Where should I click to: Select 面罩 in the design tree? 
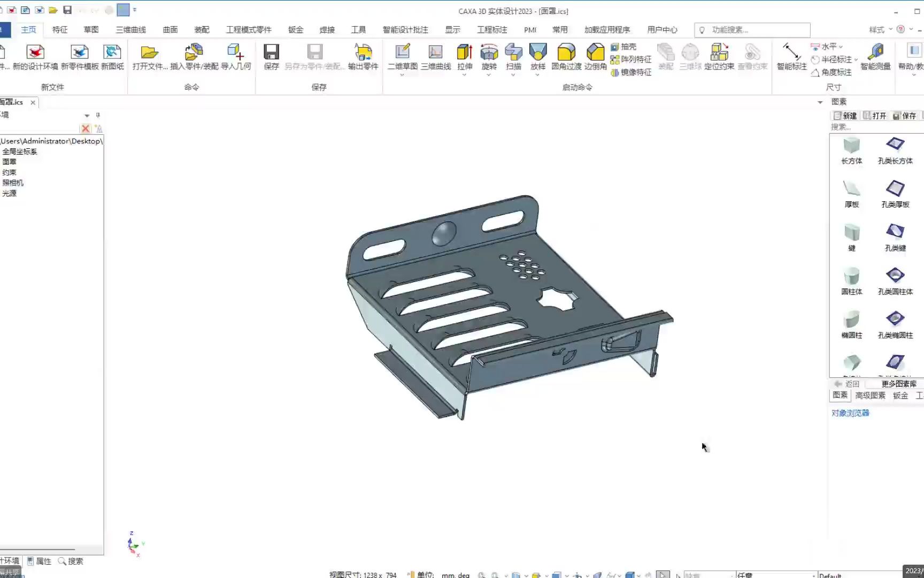(x=9, y=162)
